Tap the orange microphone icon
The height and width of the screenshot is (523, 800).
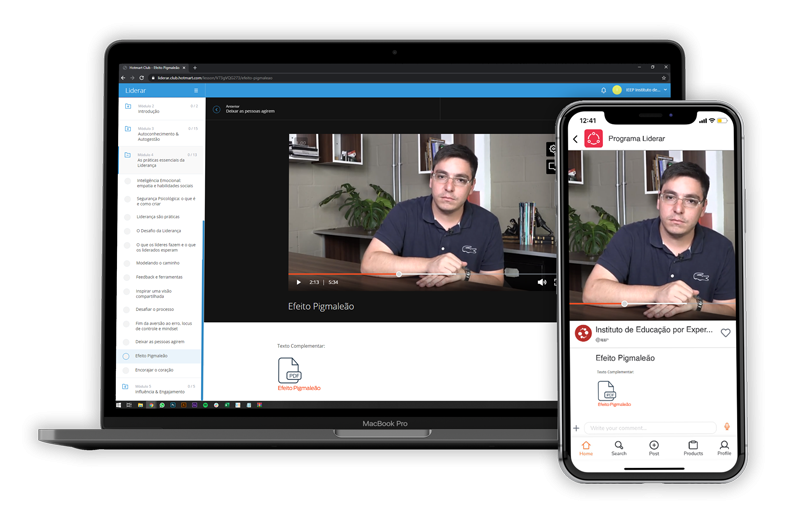coord(727,427)
